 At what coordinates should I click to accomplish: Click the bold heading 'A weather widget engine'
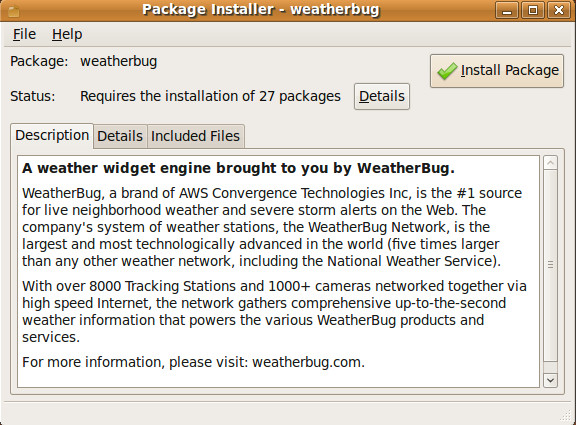click(x=238, y=168)
